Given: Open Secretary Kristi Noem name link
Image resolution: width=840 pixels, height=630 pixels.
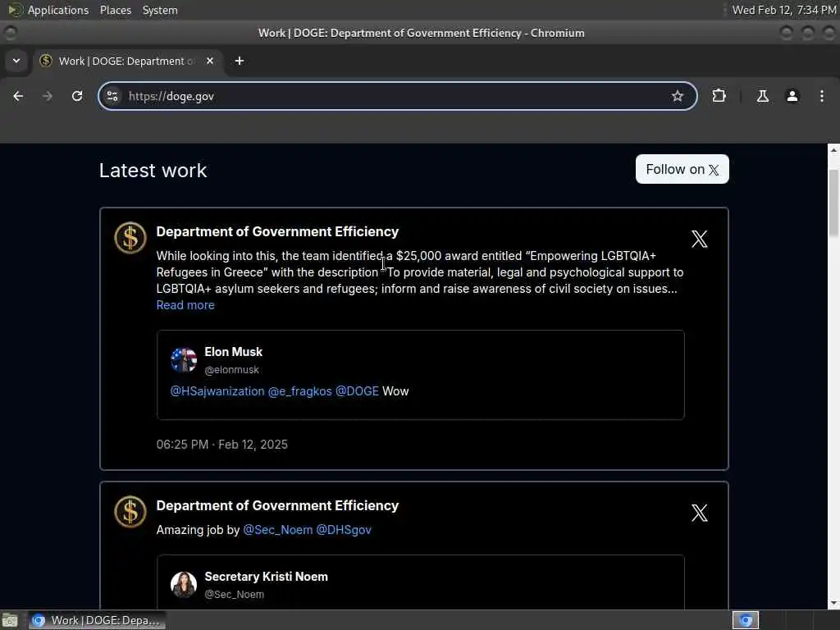Looking at the screenshot, I should 267,577.
